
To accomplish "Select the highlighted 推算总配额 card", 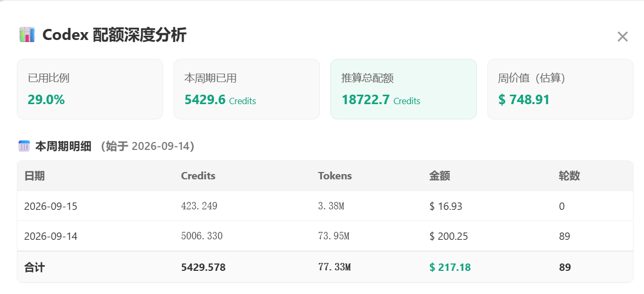I will [404, 89].
